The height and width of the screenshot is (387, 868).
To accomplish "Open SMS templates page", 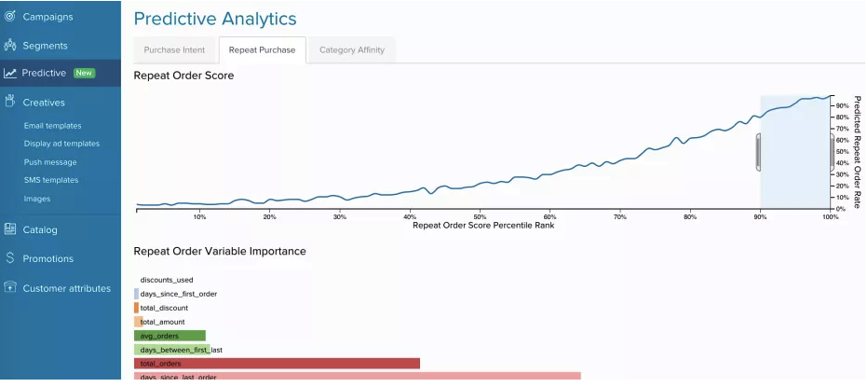I will pos(51,180).
